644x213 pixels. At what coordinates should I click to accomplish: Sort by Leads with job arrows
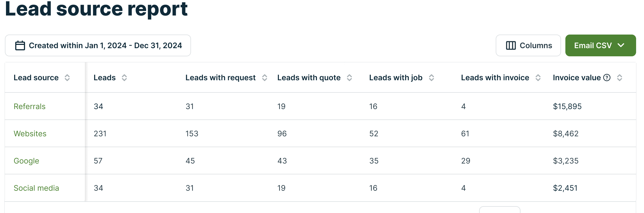tap(432, 78)
